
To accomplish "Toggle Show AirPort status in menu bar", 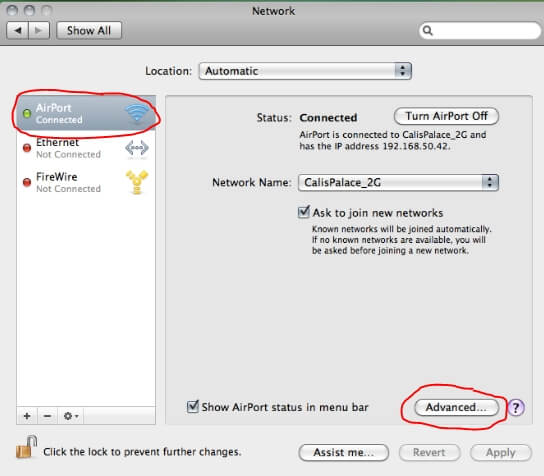I will (x=193, y=406).
